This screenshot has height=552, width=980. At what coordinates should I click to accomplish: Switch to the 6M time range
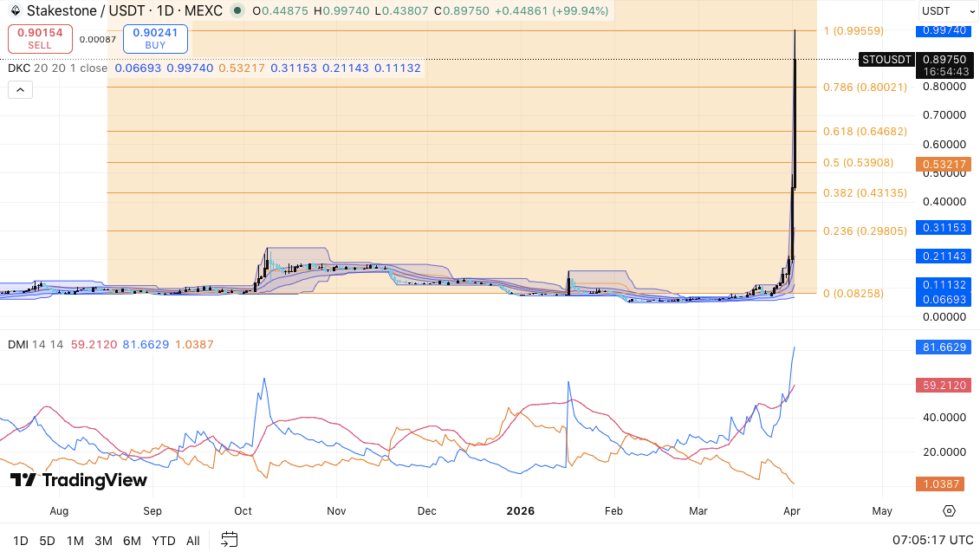pos(132,541)
